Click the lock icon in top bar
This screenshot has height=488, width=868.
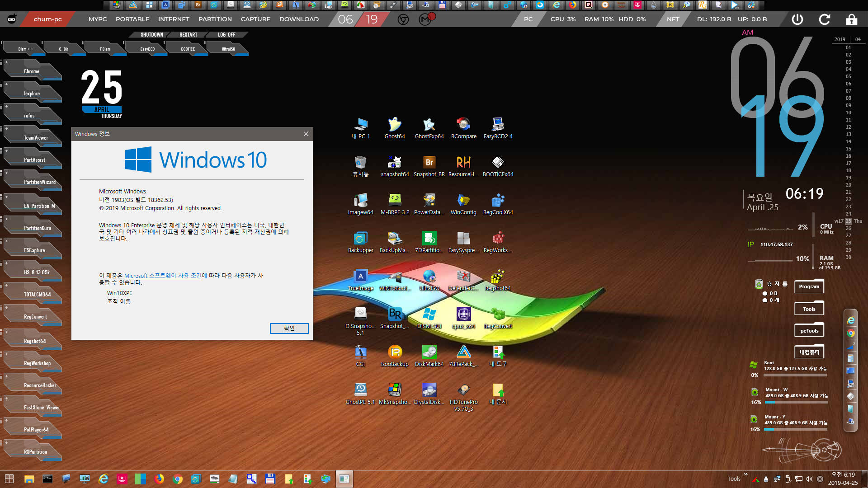click(x=852, y=19)
